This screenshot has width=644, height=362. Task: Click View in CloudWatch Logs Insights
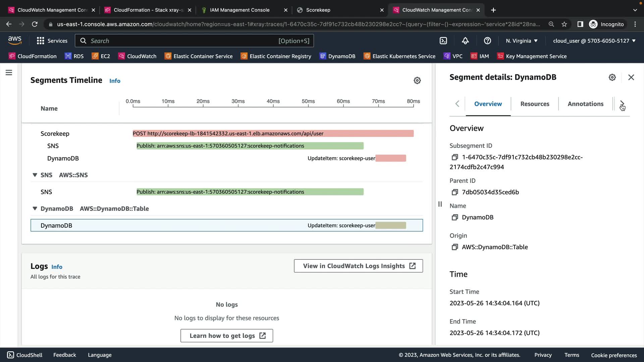tap(358, 266)
